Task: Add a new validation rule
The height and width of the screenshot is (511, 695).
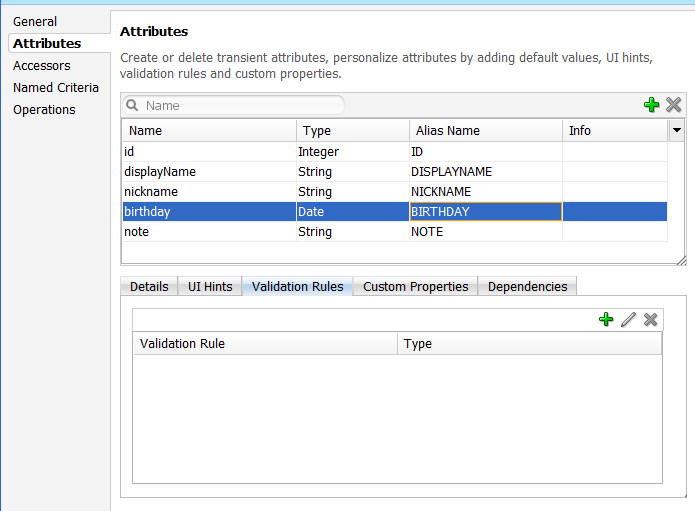Action: point(606,319)
